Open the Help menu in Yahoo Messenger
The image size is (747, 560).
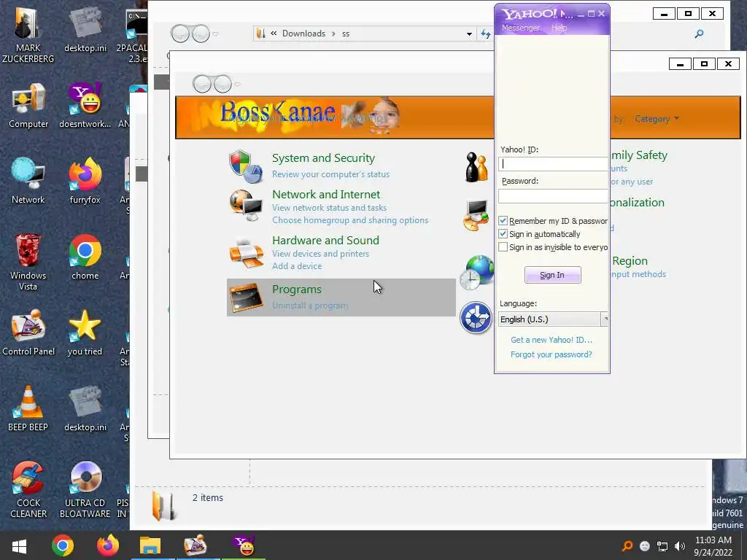560,28
